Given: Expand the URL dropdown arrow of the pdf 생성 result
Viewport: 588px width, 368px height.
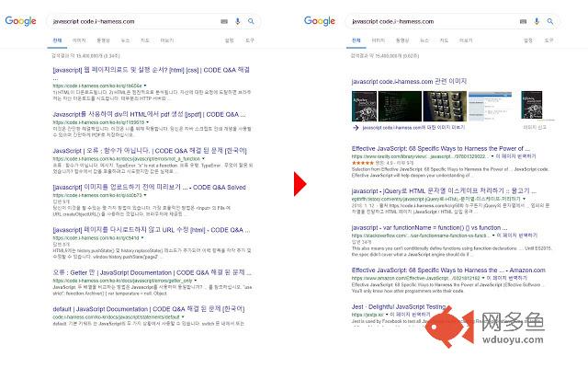Looking at the screenshot, I should coord(147,122).
